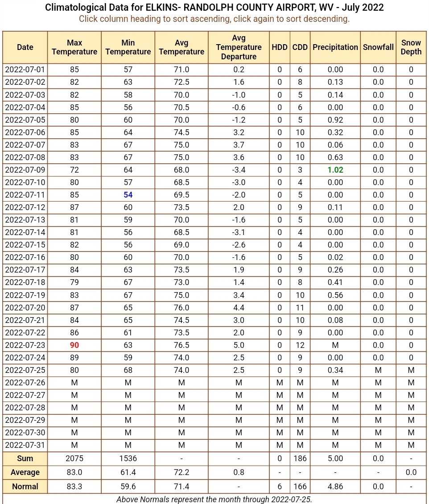Select the date cell 2022-07-14
The image size is (429, 504).
click(25, 232)
